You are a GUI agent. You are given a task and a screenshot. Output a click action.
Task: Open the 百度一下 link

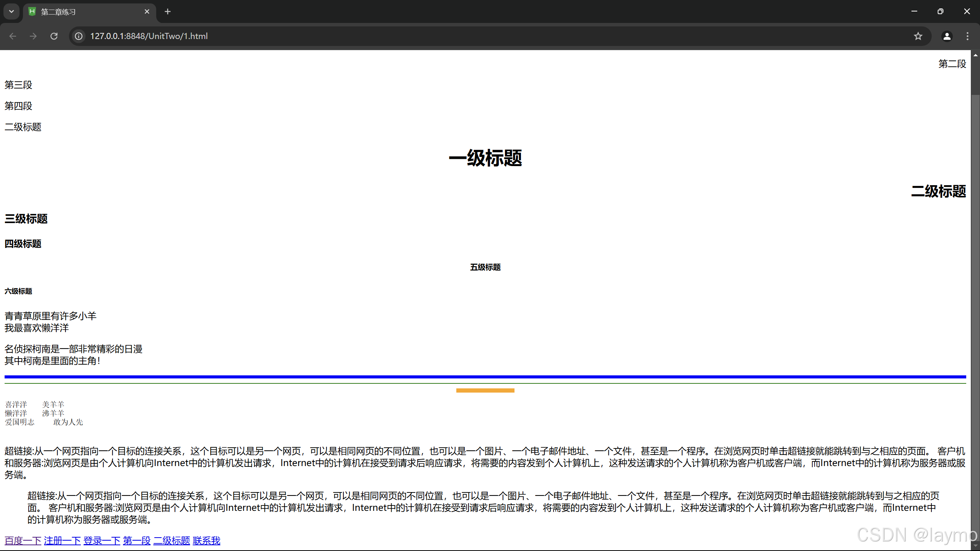point(23,541)
